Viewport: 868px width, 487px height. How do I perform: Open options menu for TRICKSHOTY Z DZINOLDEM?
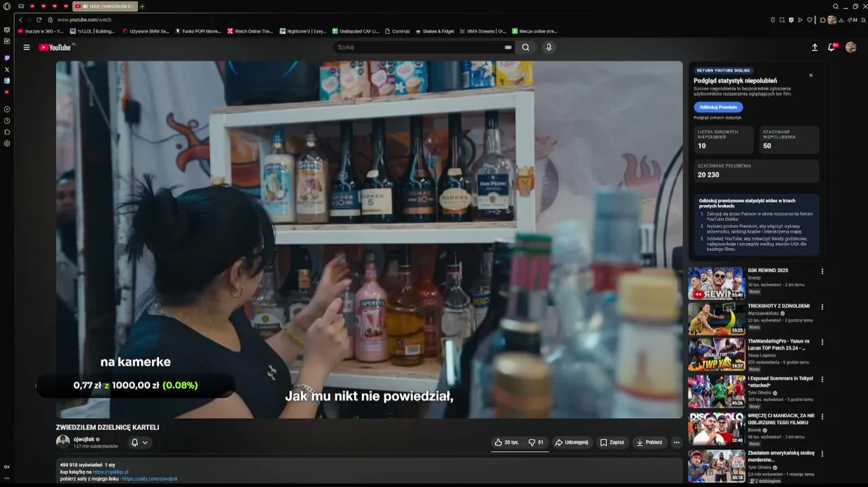tap(823, 306)
